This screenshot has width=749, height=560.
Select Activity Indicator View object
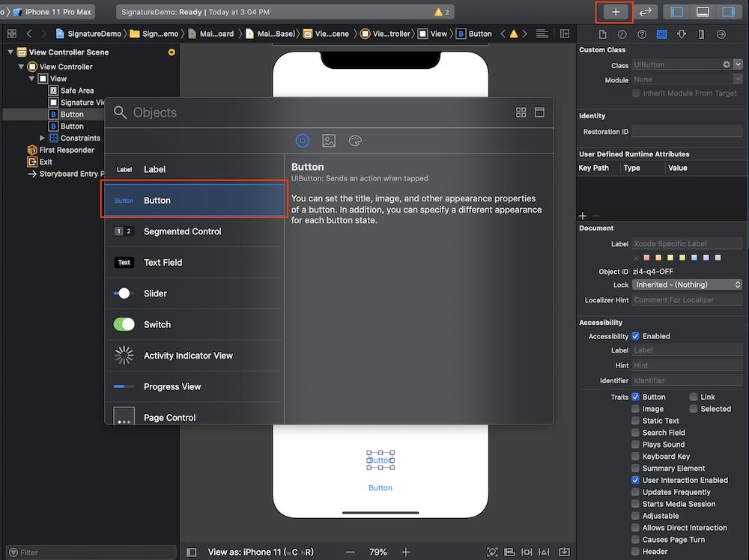coord(195,356)
